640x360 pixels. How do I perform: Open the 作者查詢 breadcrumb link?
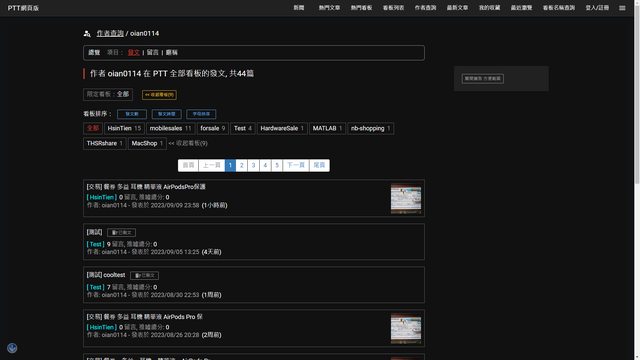click(x=110, y=33)
